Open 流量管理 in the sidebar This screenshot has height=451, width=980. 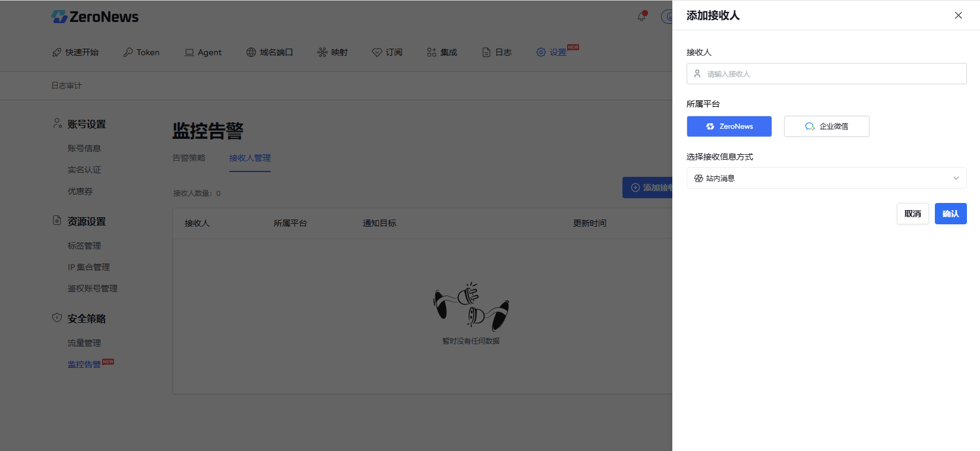point(84,343)
